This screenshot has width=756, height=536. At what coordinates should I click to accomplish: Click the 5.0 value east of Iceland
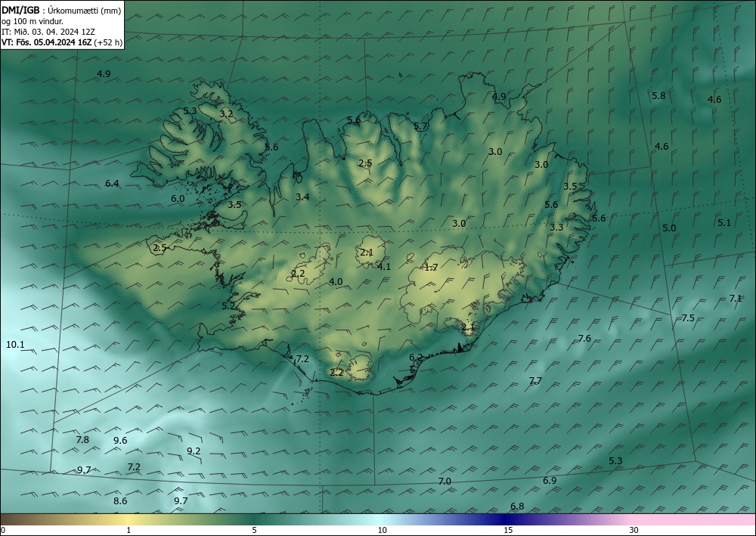669,228
